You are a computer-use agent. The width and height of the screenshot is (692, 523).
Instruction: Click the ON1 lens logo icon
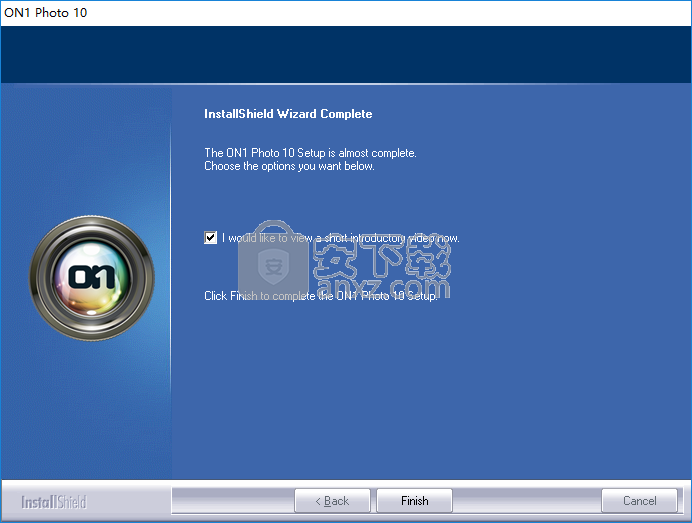[92, 278]
